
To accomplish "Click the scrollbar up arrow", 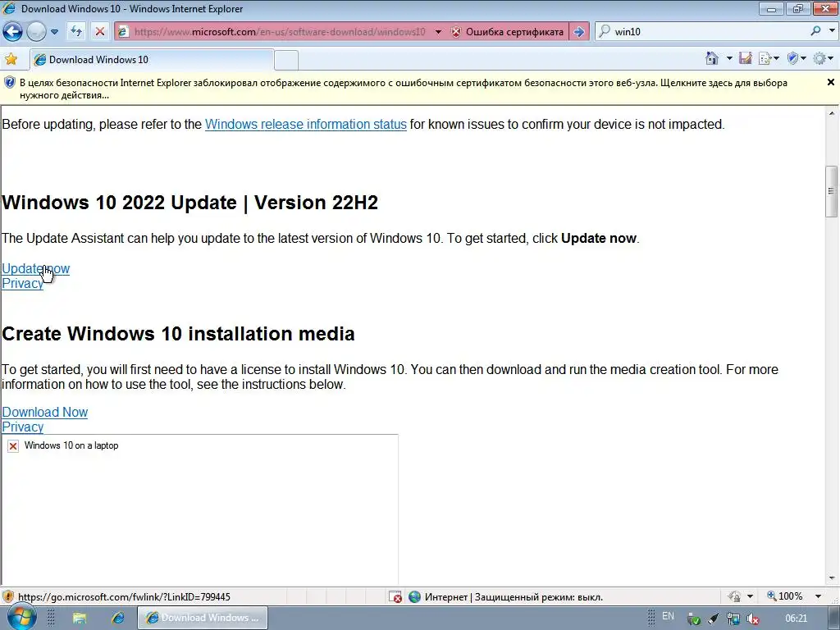I will point(832,113).
